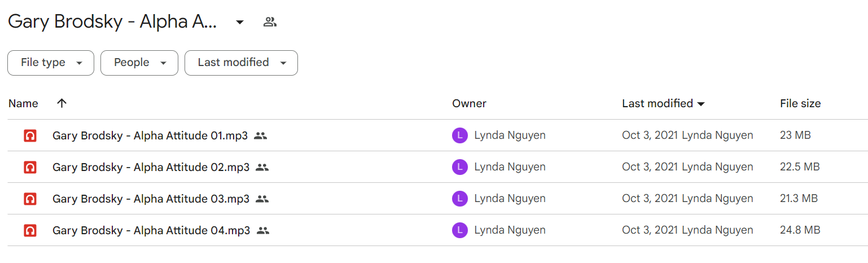Open the People filter dropdown
The width and height of the screenshot is (868, 263).
tap(139, 63)
